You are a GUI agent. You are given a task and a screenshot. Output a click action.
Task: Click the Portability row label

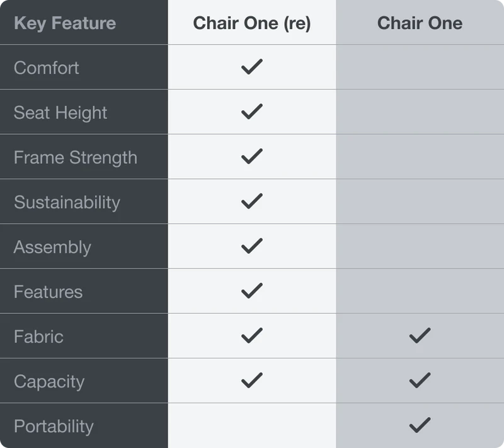pyautogui.click(x=54, y=426)
